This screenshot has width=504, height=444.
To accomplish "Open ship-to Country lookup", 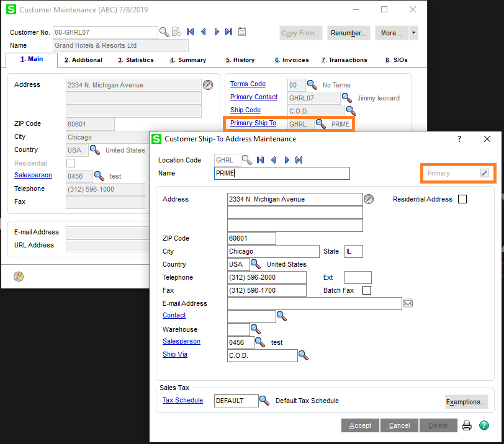I will (256, 264).
